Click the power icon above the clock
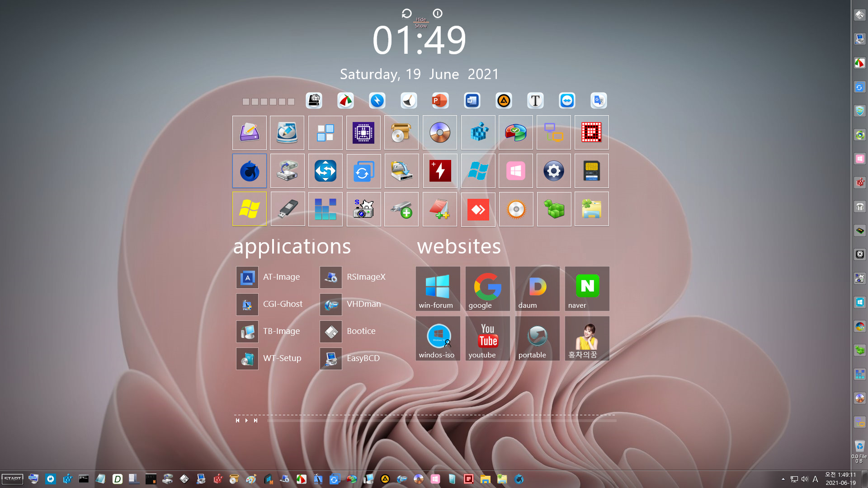 point(437,14)
